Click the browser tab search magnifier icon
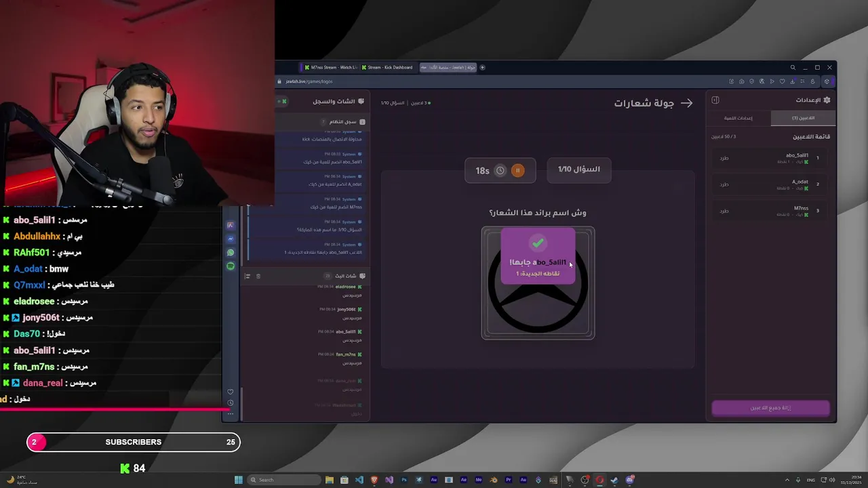The width and height of the screenshot is (868, 488). (792, 67)
